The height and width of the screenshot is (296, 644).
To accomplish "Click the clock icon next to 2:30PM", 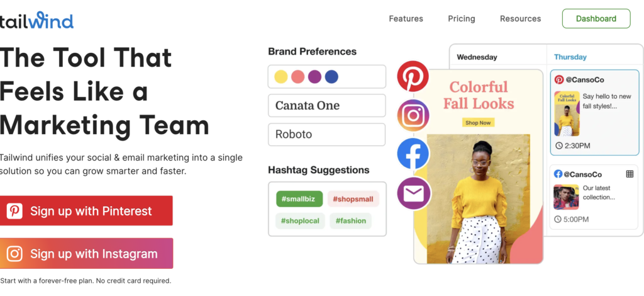I will (559, 146).
